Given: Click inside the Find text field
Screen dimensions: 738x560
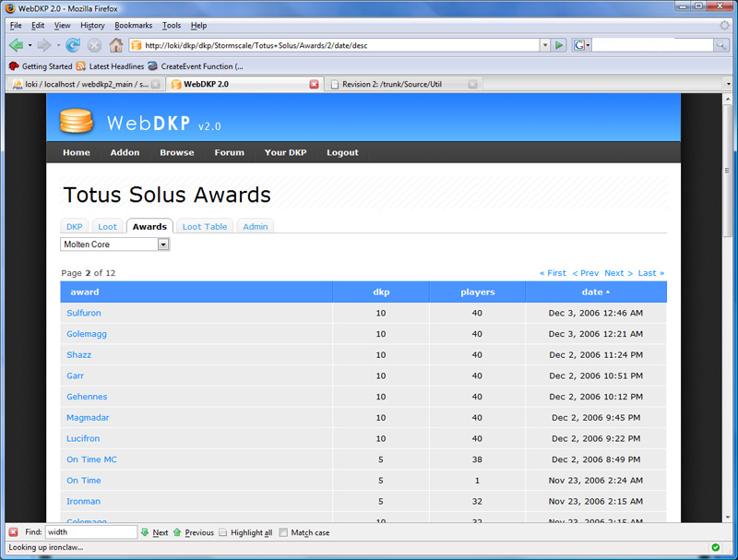Looking at the screenshot, I should (90, 532).
